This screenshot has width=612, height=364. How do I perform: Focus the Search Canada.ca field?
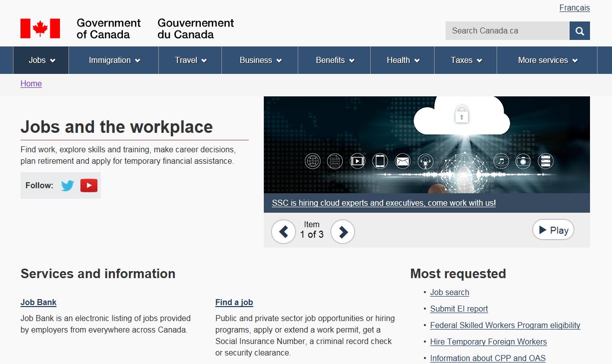[508, 30]
